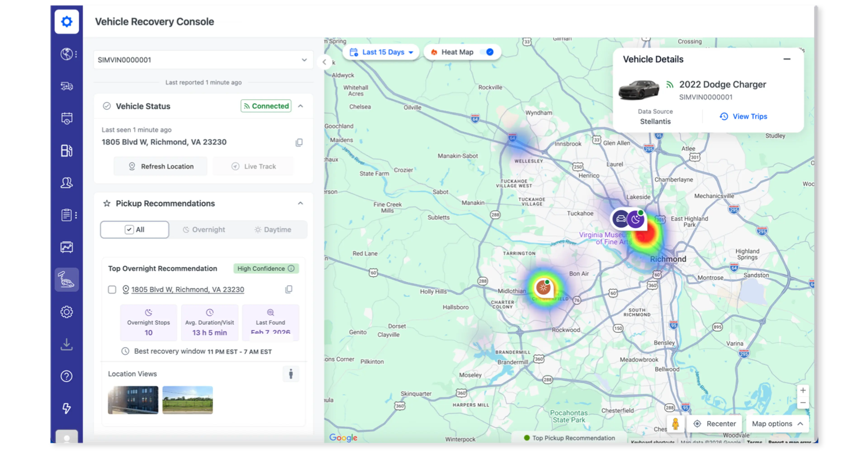Collapse the Pickup Recommendations section
Screen dimensions: 868x460
(x=300, y=203)
